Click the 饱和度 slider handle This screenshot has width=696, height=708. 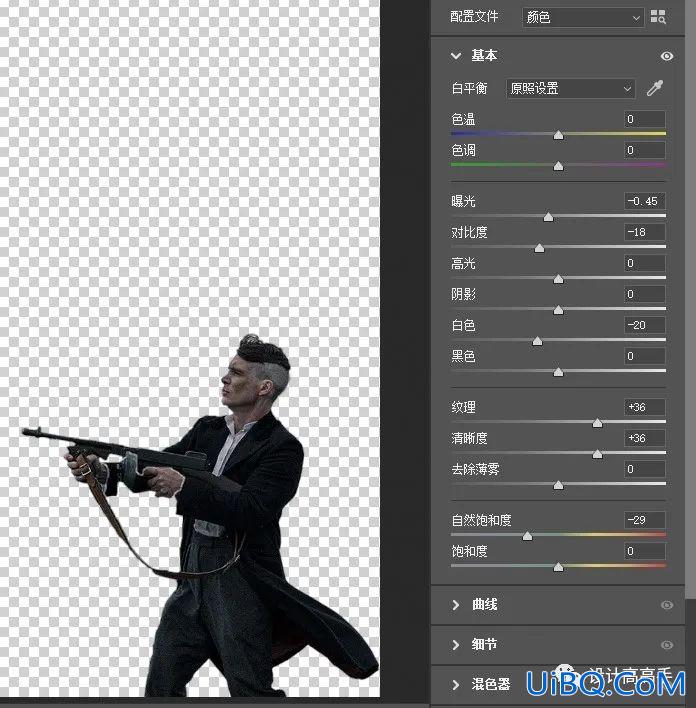click(558, 567)
